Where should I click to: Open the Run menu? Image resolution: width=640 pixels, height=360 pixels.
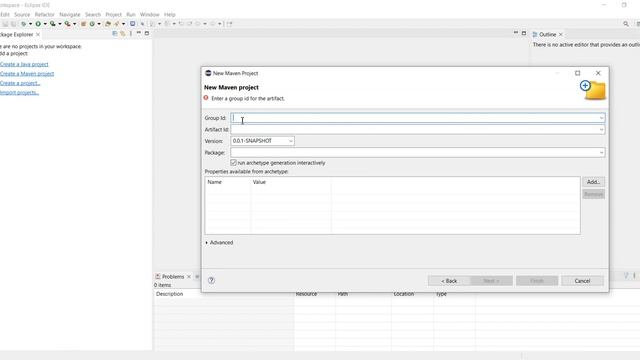coord(131,15)
